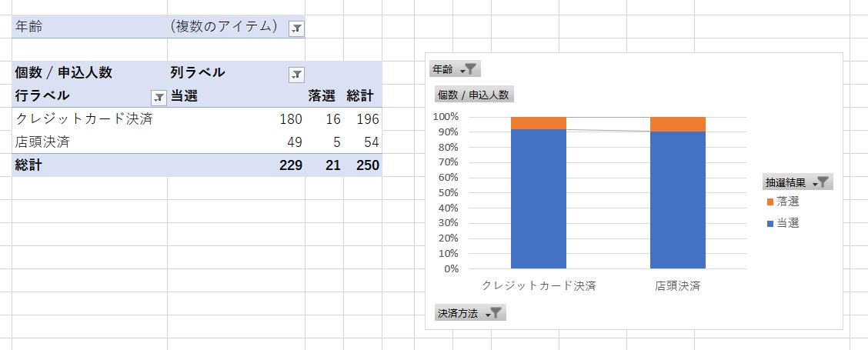Open the 列ラベル filter dropdown

pyautogui.click(x=296, y=74)
